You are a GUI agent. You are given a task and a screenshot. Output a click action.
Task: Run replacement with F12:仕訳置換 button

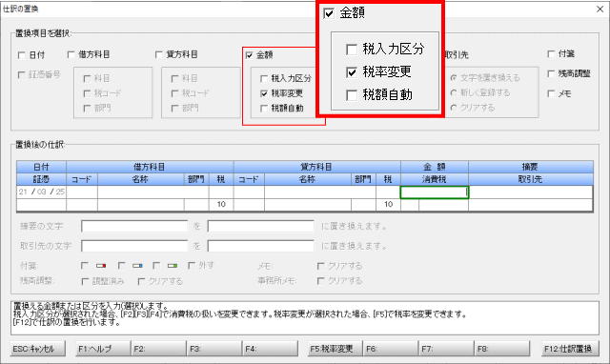[570, 349]
